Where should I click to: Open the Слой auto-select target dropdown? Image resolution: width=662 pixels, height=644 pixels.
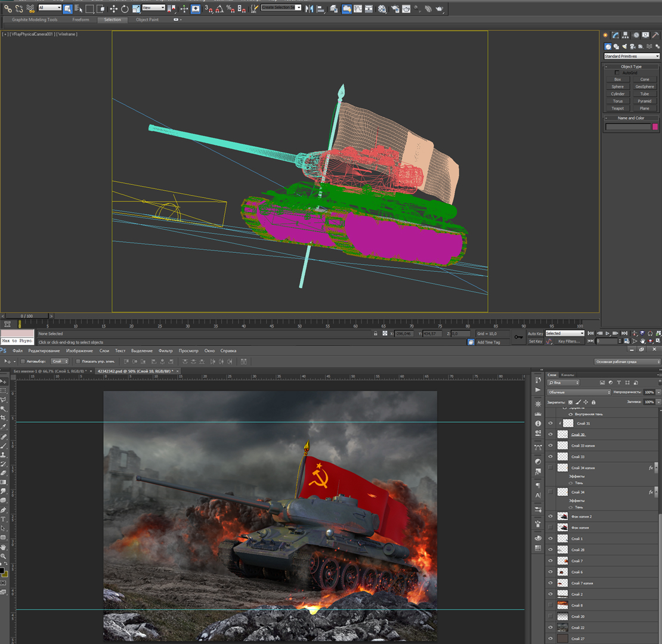pyautogui.click(x=60, y=361)
